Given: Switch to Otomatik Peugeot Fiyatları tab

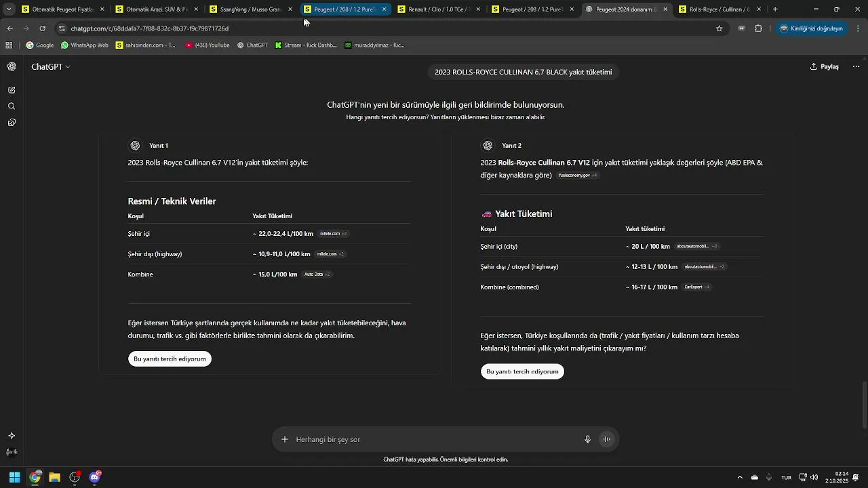Looking at the screenshot, I should click(62, 9).
